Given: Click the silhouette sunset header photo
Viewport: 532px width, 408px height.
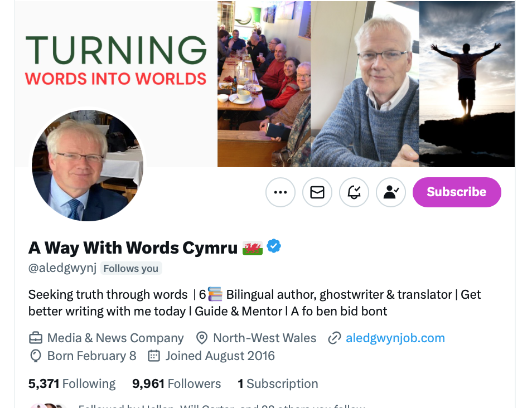Looking at the screenshot, I should tap(467, 84).
